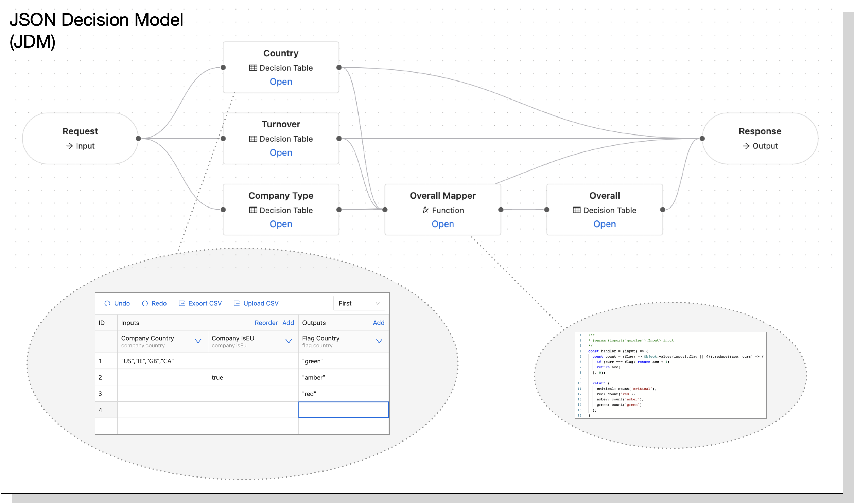Click the Export CSV icon
The width and height of the screenshot is (855, 504).
point(182,303)
